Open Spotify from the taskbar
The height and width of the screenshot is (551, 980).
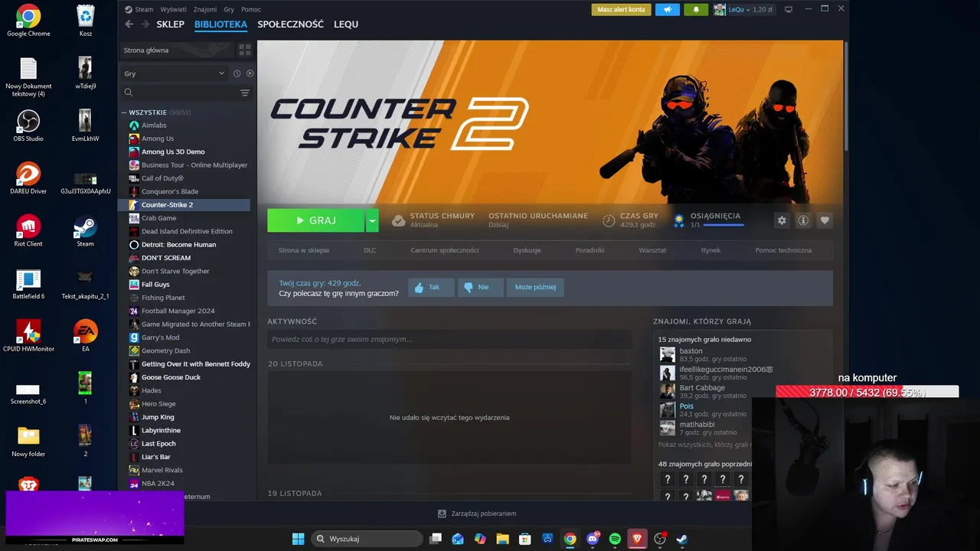[x=615, y=539]
